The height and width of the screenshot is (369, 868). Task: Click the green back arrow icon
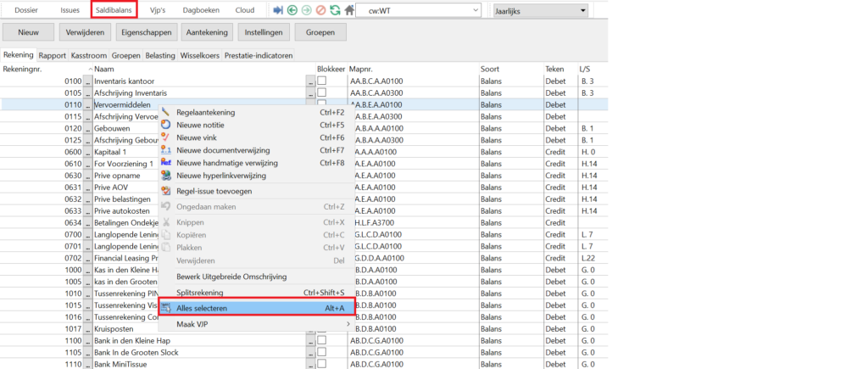pyautogui.click(x=292, y=10)
